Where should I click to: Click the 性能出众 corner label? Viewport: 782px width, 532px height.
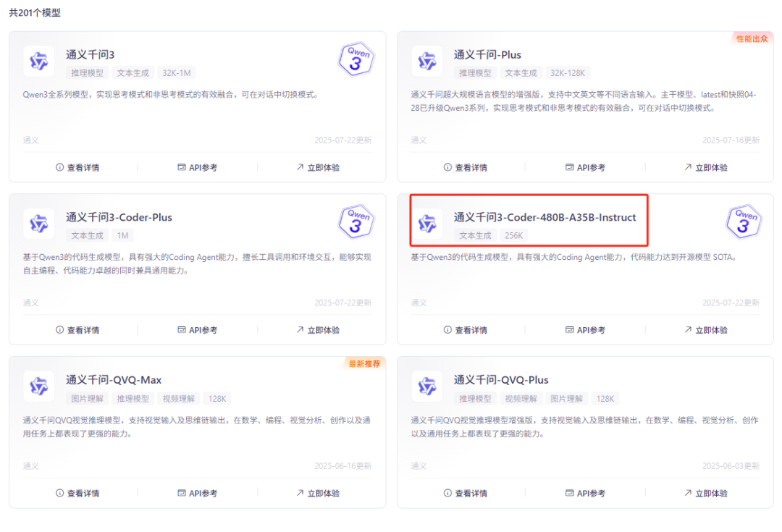click(x=752, y=39)
